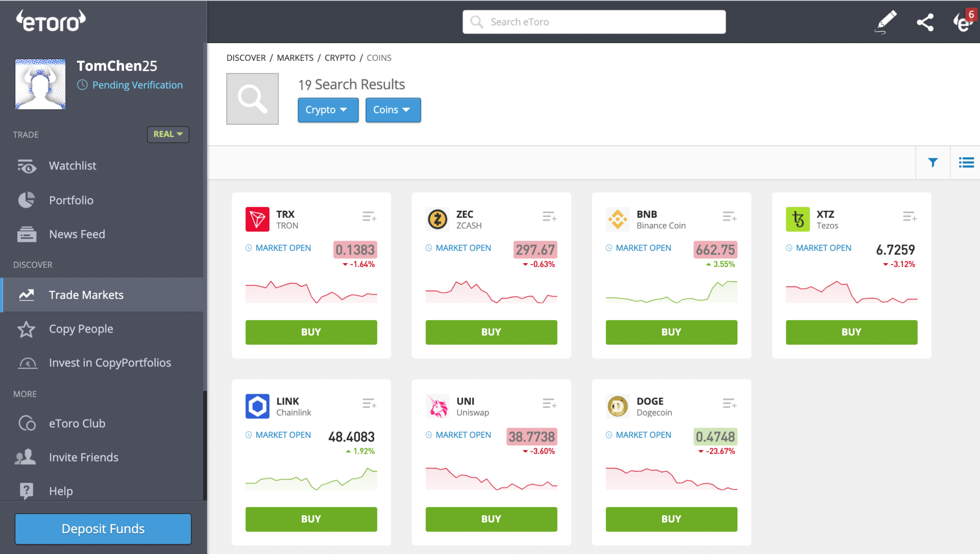The height and width of the screenshot is (554, 980).
Task: Add UNI to watchlist icon
Action: [549, 404]
